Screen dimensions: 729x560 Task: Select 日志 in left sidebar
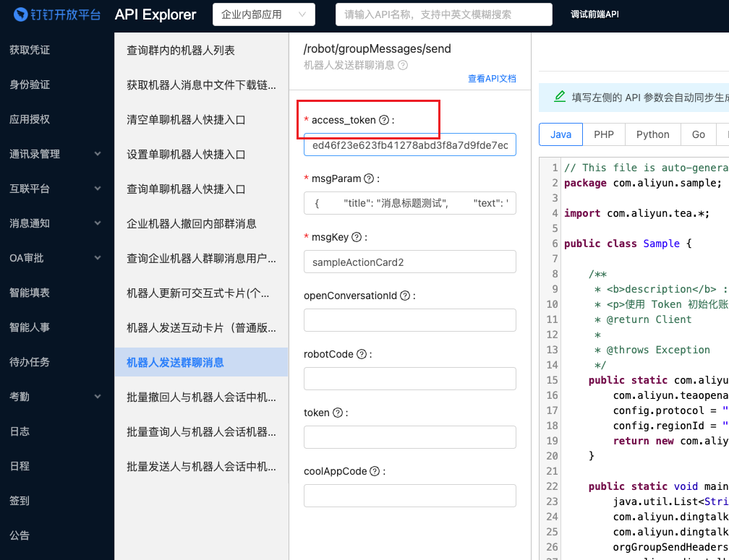click(20, 431)
